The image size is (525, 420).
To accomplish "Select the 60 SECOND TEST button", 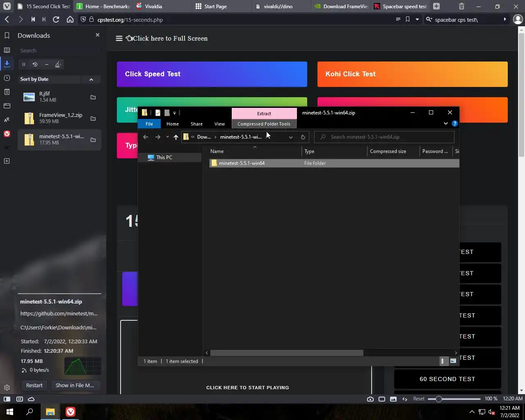I will [x=447, y=379].
